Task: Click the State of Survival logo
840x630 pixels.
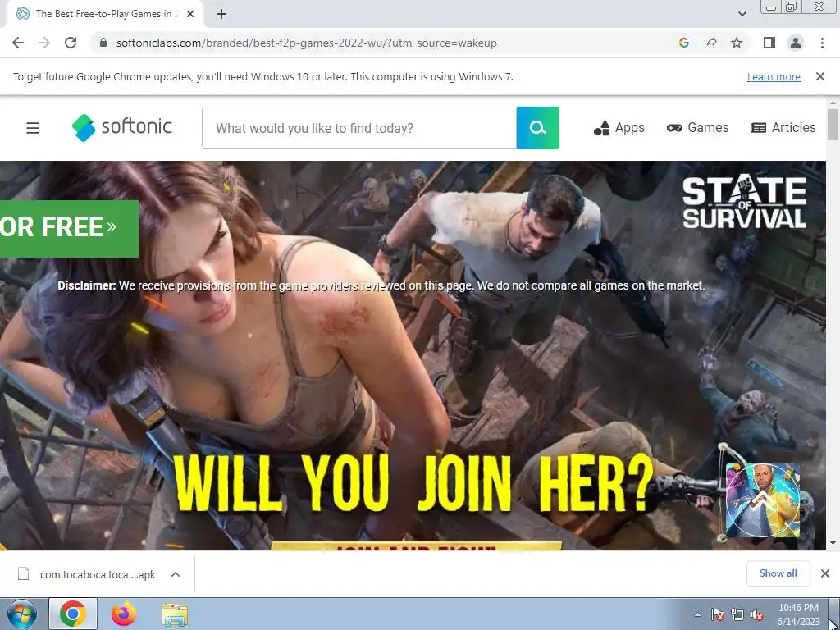Action: 745,203
